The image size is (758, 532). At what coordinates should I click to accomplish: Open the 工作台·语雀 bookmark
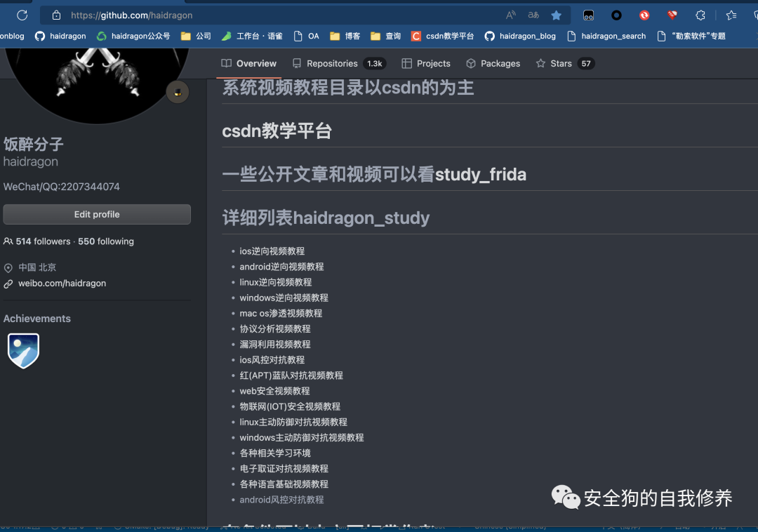pyautogui.click(x=252, y=36)
